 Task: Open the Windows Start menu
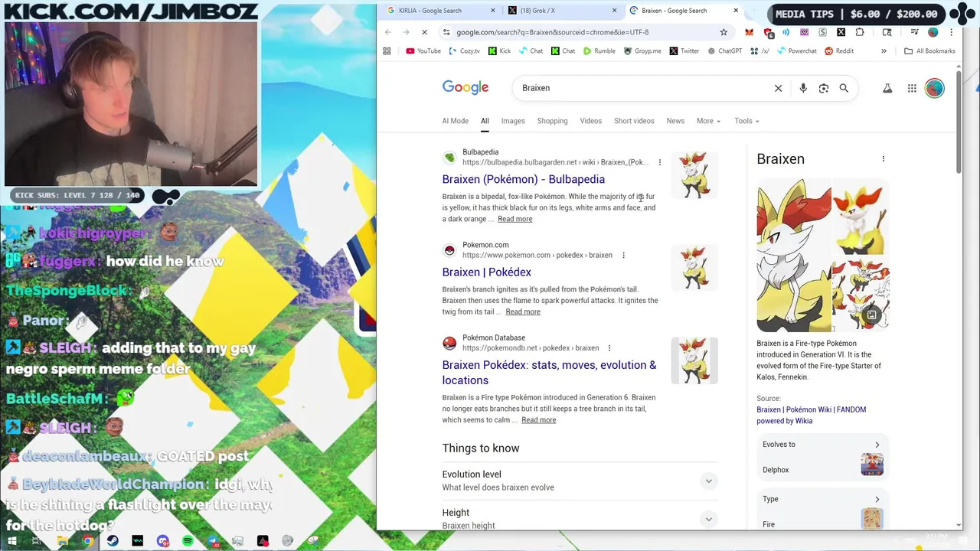coord(12,541)
